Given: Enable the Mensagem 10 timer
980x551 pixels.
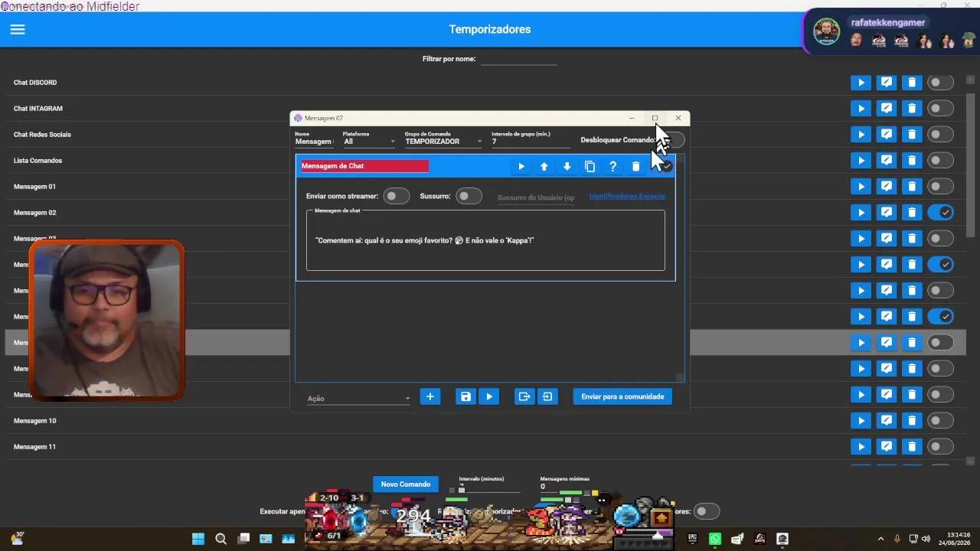Looking at the screenshot, I should tap(940, 421).
